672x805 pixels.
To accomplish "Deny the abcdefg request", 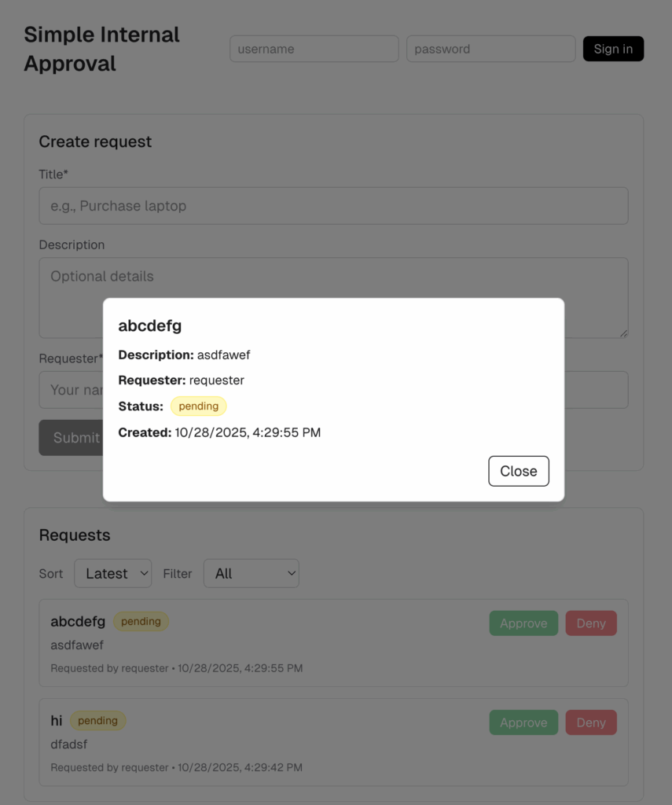I will [591, 623].
